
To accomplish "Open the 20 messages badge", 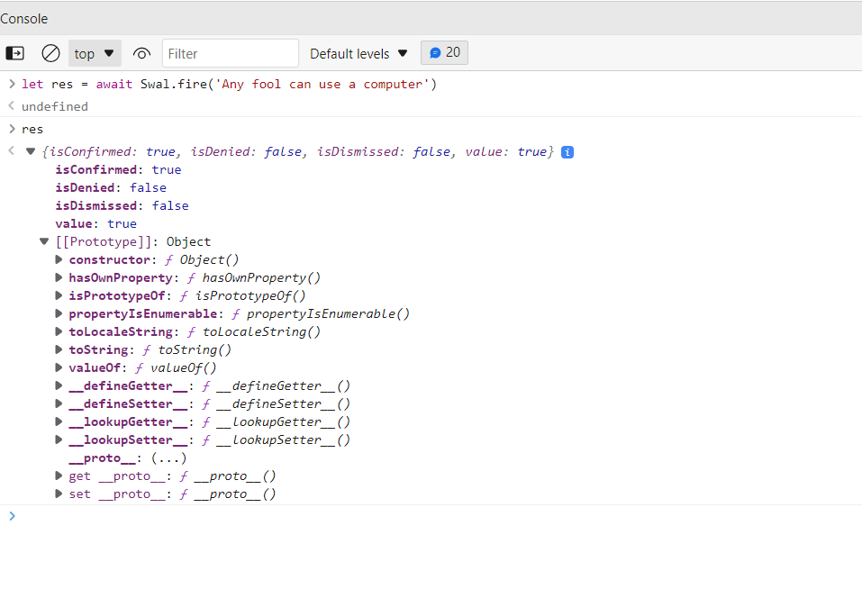I will (444, 52).
